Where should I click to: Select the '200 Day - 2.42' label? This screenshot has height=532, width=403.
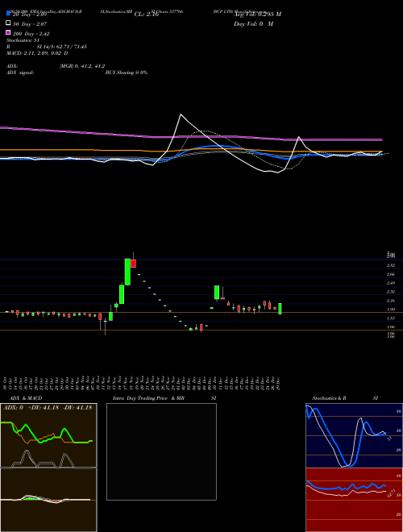(x=31, y=34)
